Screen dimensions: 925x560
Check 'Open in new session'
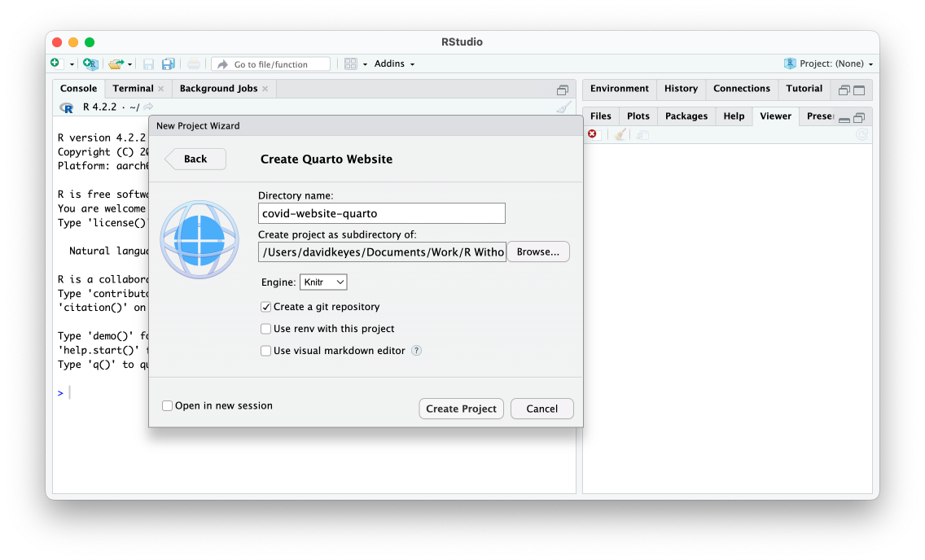pyautogui.click(x=167, y=405)
